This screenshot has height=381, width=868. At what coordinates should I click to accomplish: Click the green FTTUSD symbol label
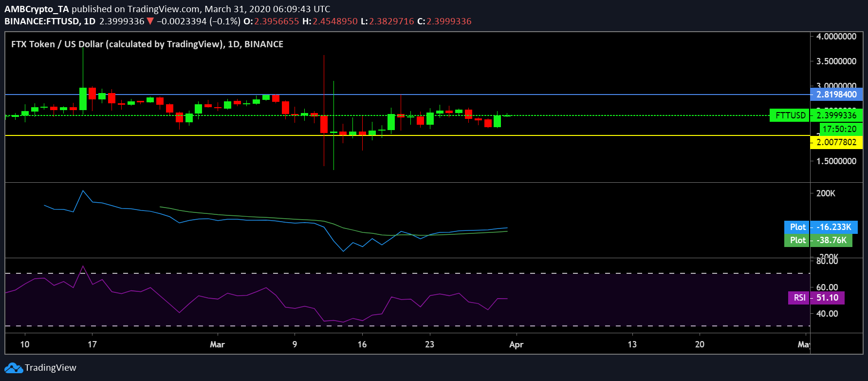(790, 115)
